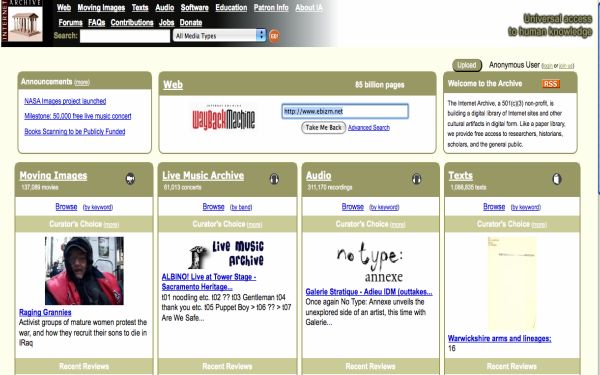The image size is (600, 375).
Task: Click the Internet Archive logo
Action: click(22, 22)
